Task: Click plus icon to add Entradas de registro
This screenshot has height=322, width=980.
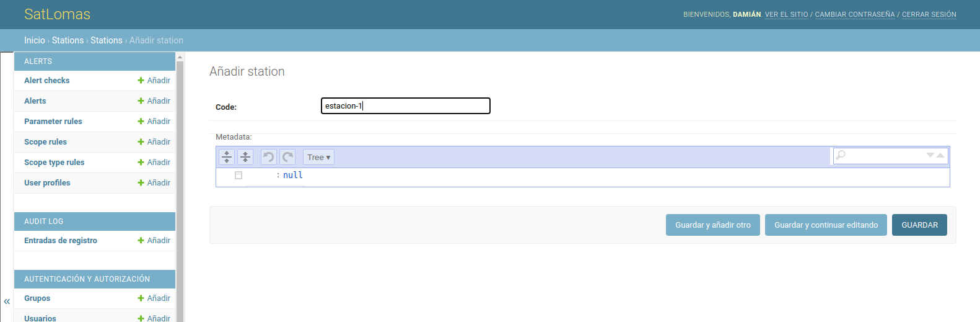Action: click(141, 241)
